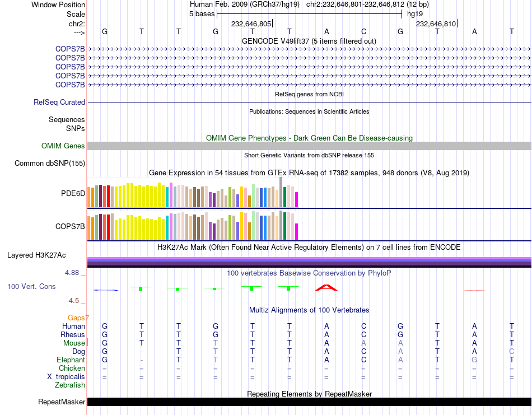Select the gray OMIM Genes bar

(309, 146)
